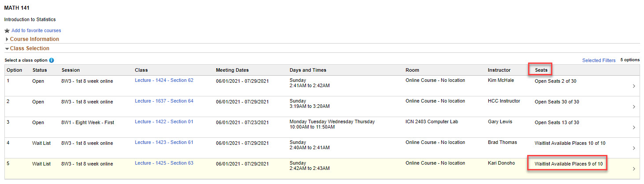This screenshot has width=644, height=184.
Task: Open the Add to favorite courses link
Action: 36,31
